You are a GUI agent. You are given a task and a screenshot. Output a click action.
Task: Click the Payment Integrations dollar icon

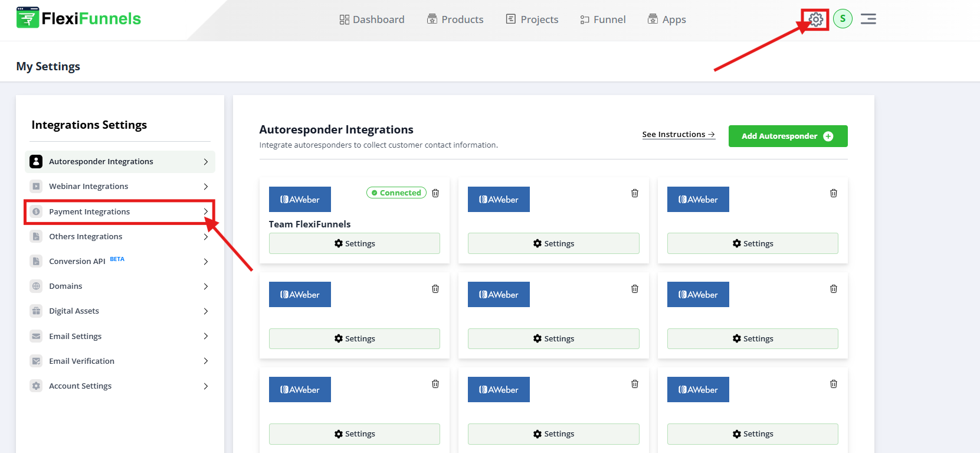(x=36, y=211)
